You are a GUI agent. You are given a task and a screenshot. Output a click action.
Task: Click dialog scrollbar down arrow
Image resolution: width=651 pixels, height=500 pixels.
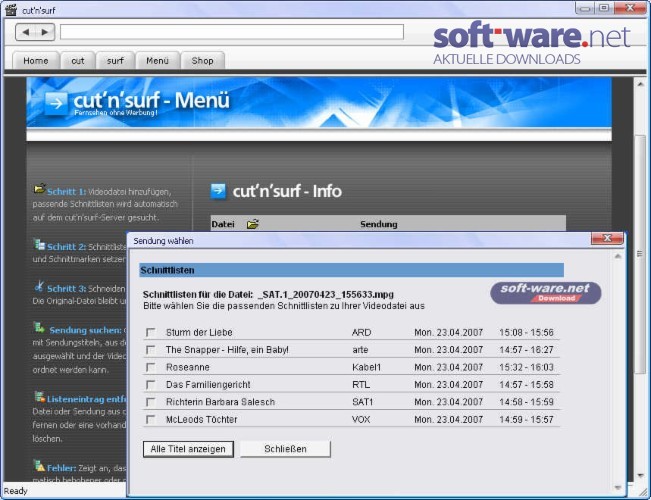pos(617,487)
